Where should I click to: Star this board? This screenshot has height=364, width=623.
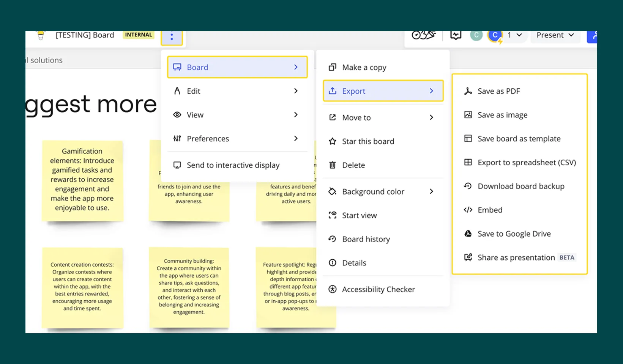coord(367,141)
